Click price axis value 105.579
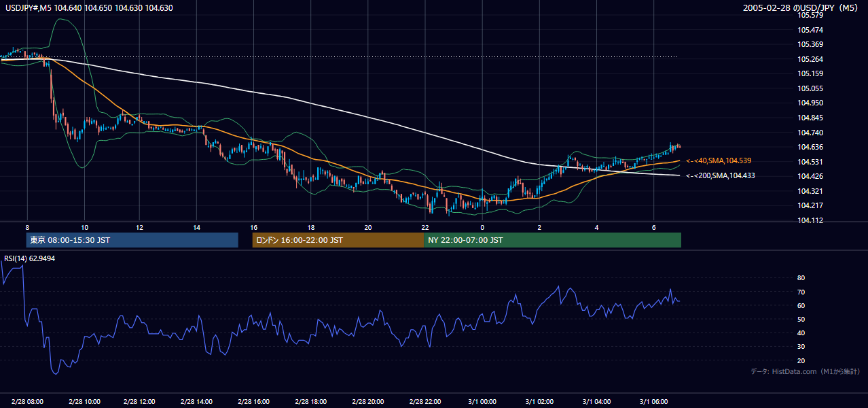868x408 pixels. click(x=811, y=16)
